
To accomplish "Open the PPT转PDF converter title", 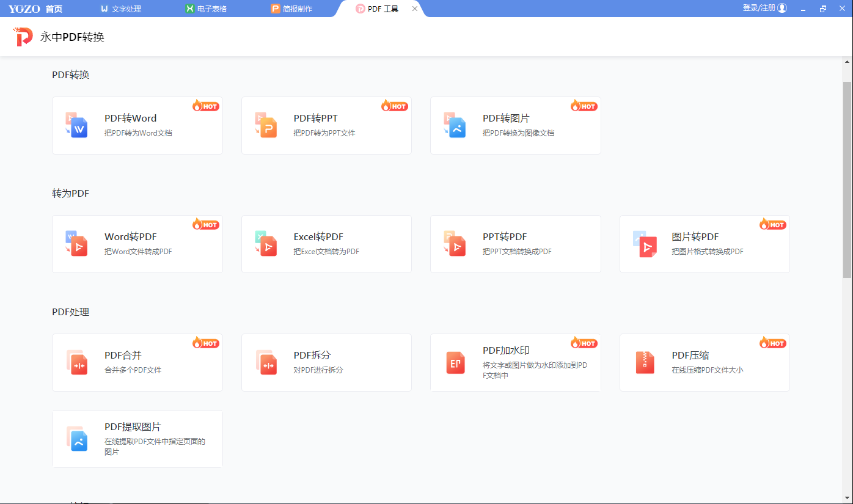I will (x=505, y=237).
